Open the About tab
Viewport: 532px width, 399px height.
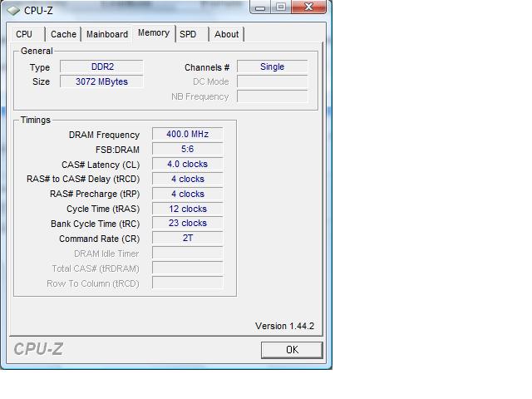(226, 34)
